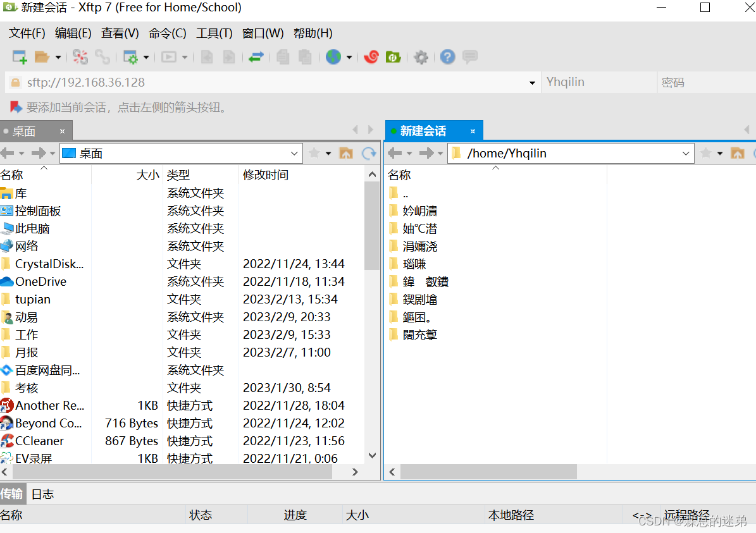Open the 文件(F) menu

coord(27,34)
